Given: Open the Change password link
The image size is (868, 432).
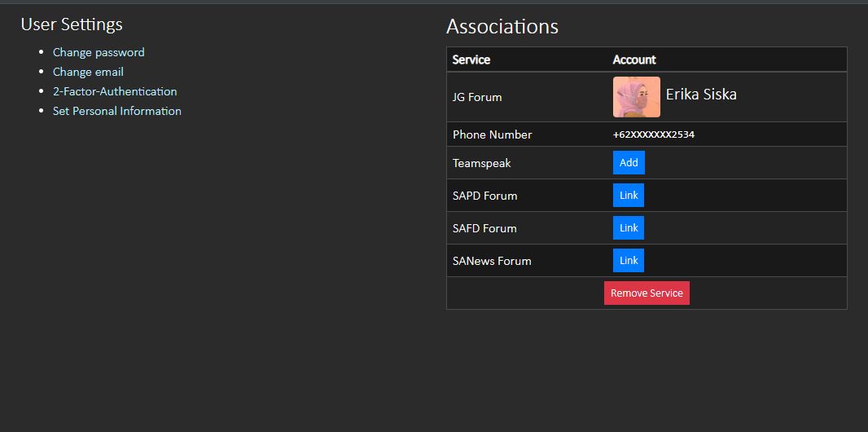Looking at the screenshot, I should [99, 52].
